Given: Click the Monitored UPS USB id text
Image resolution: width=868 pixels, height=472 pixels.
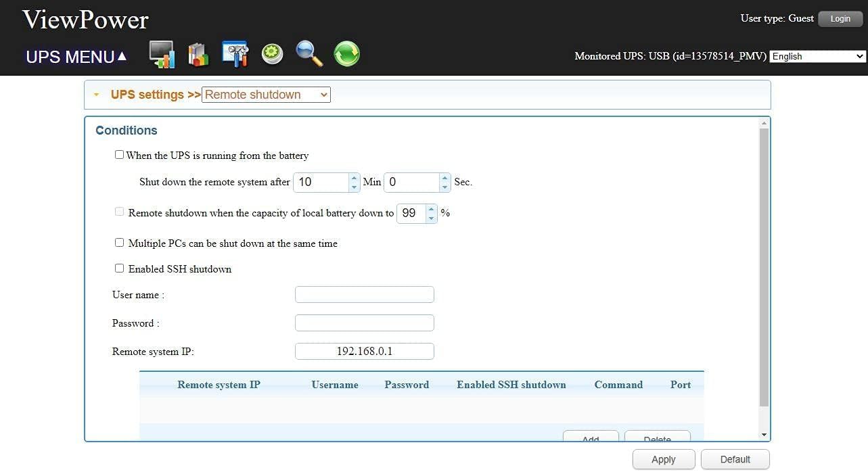Looking at the screenshot, I should pos(670,56).
